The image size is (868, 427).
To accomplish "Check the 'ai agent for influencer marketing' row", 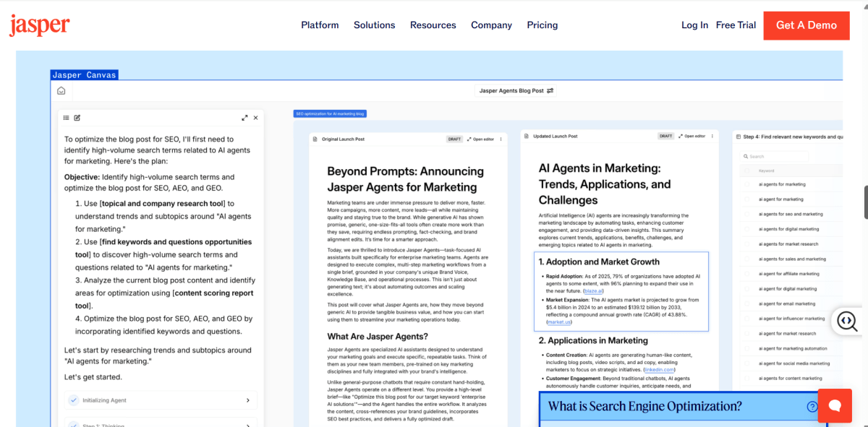I will pyautogui.click(x=747, y=319).
